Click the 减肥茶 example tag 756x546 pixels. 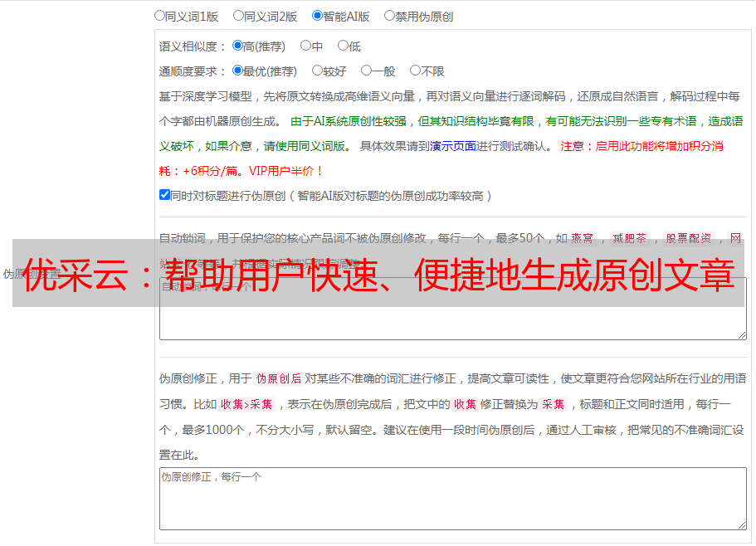coord(629,238)
